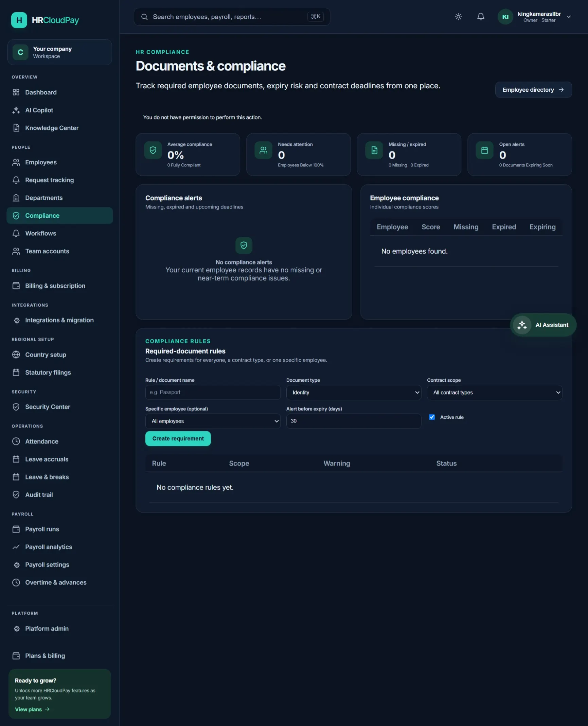This screenshot has width=588, height=726.
Task: Follow the View plans link
Action: coord(32,709)
